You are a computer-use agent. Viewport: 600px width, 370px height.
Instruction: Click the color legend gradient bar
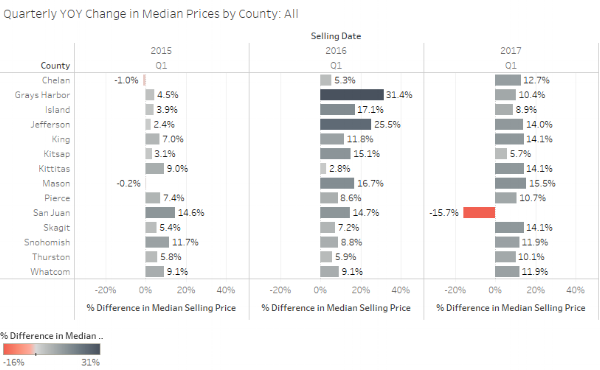pyautogui.click(x=52, y=349)
